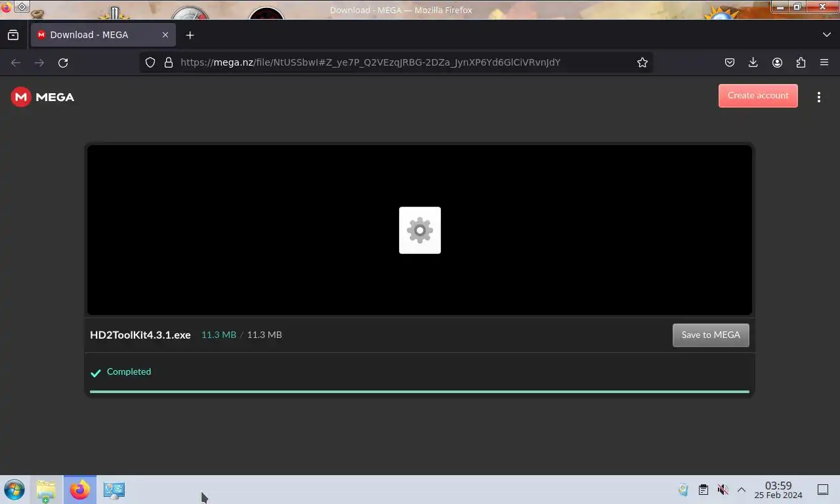Open a new browser tab
The image size is (840, 504).
point(190,35)
